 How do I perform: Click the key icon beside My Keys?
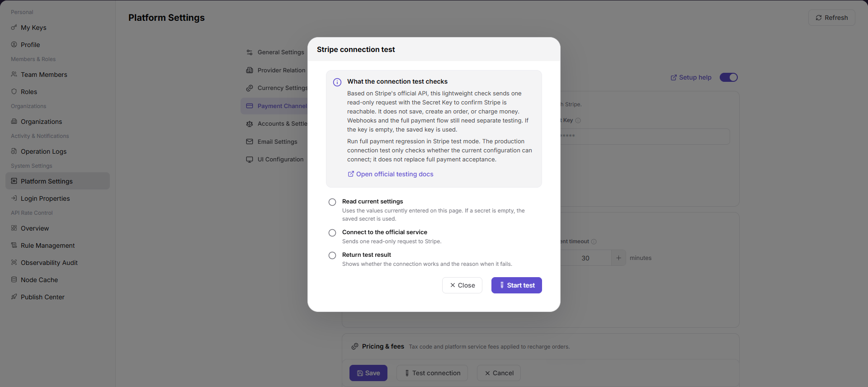pos(14,28)
